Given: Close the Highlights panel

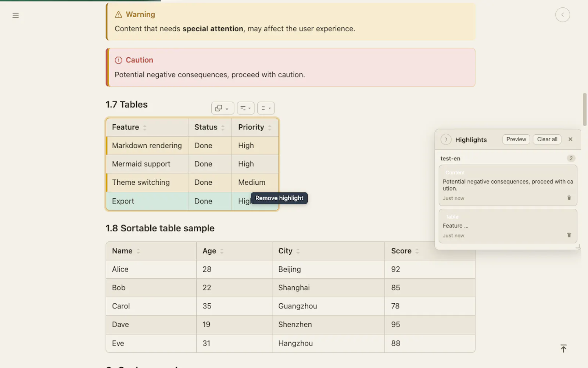Looking at the screenshot, I should 570,139.
